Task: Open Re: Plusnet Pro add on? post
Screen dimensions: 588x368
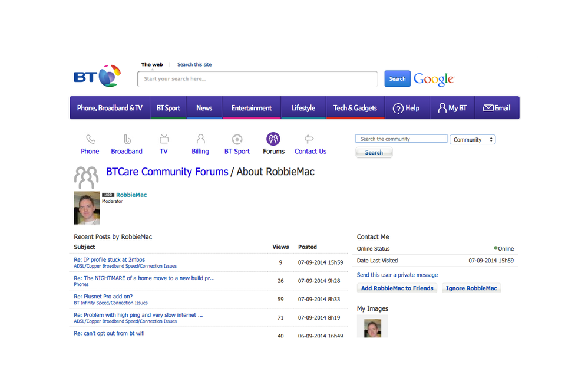Action: pyautogui.click(x=103, y=296)
